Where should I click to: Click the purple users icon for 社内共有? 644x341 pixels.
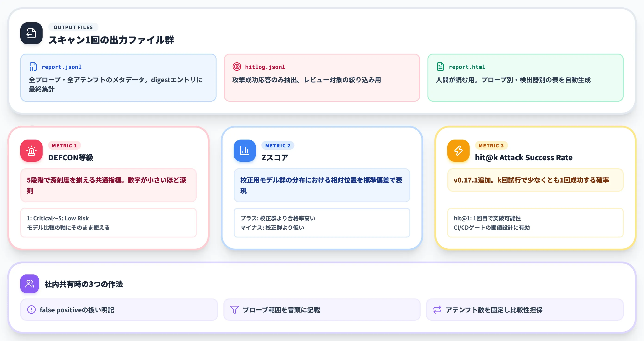click(30, 283)
